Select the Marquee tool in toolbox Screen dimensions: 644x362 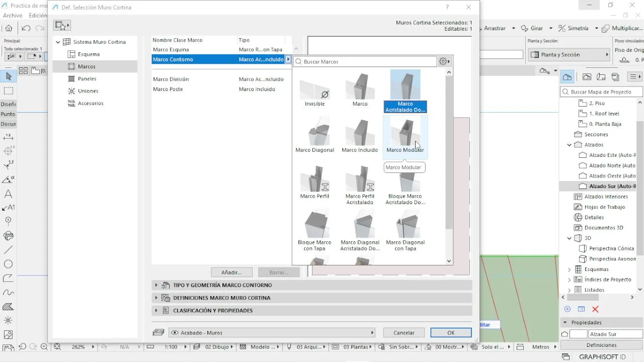[9, 91]
